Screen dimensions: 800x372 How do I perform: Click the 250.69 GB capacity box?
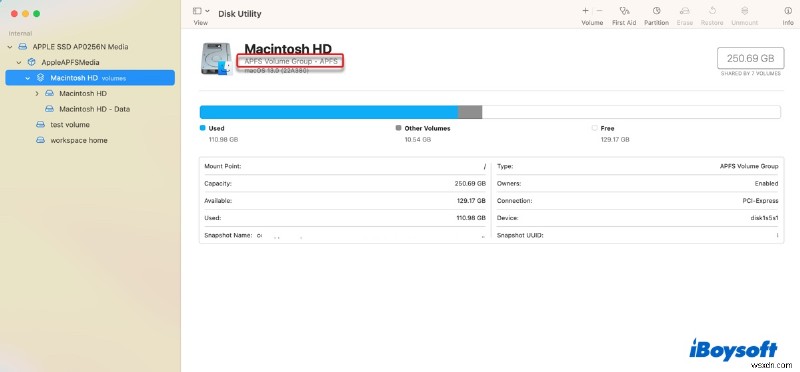point(750,58)
